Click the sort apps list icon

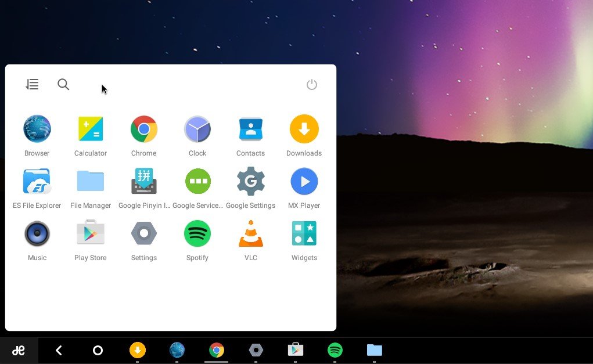(x=32, y=85)
